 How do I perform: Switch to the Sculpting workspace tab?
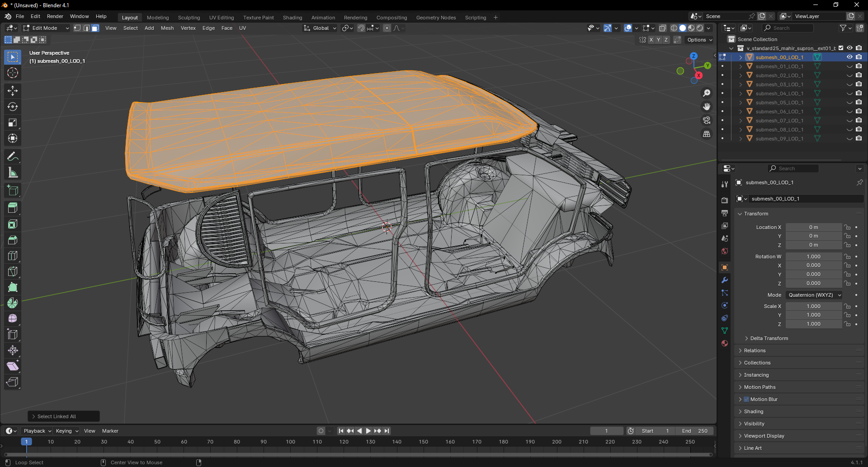[x=189, y=18]
